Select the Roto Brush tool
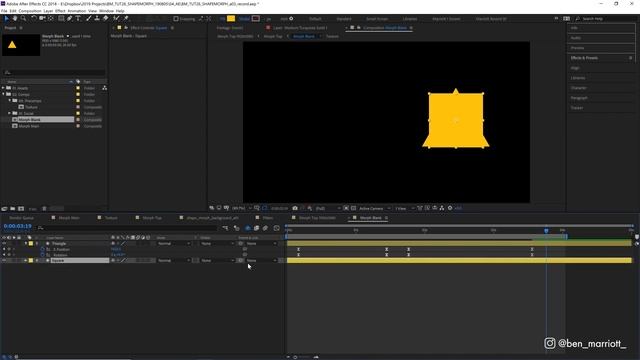Image resolution: width=640 pixels, height=360 pixels. click(116, 18)
